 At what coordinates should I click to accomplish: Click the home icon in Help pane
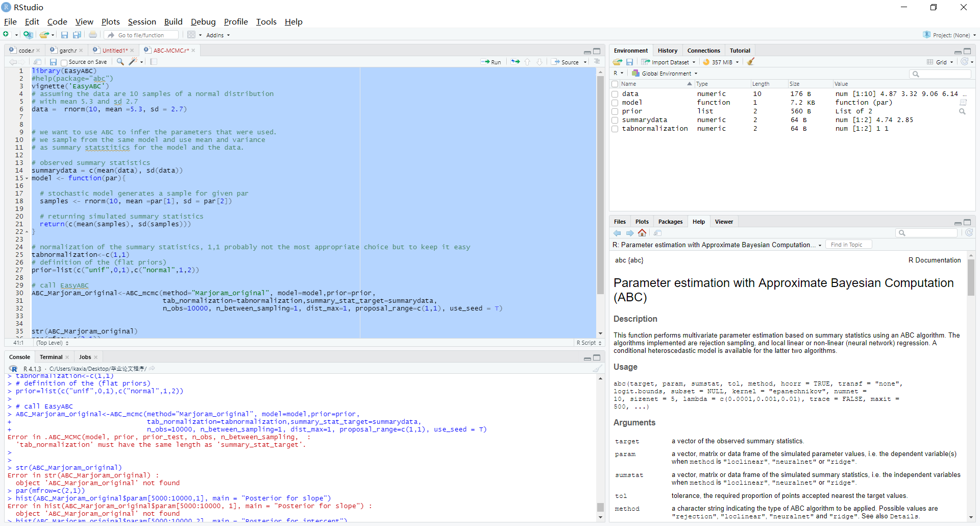tap(642, 233)
